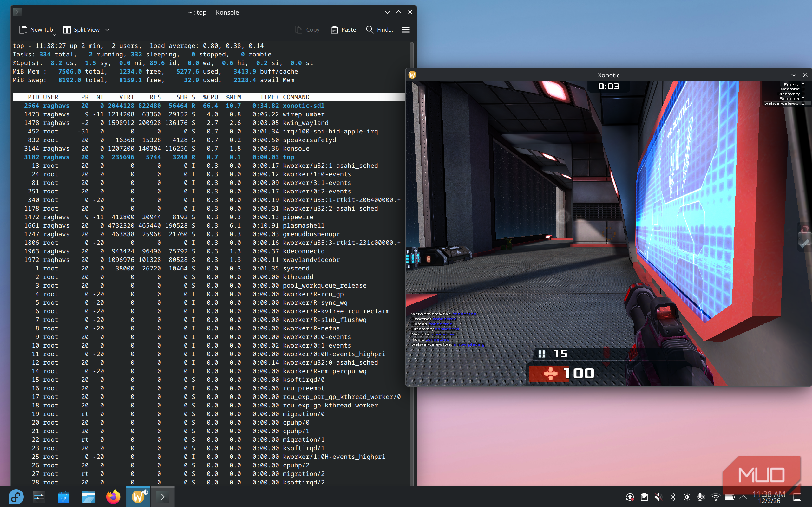Launch Discover software center from taskbar
The height and width of the screenshot is (507, 812).
63,497
